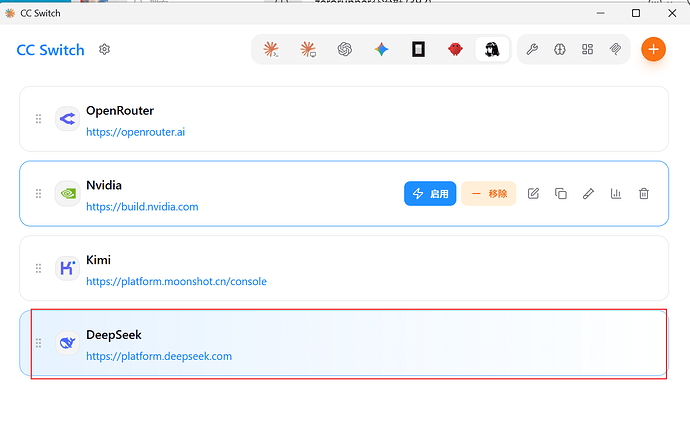690x428 pixels.
Task: Grab the Nvidia row drag handle
Action: (x=38, y=194)
